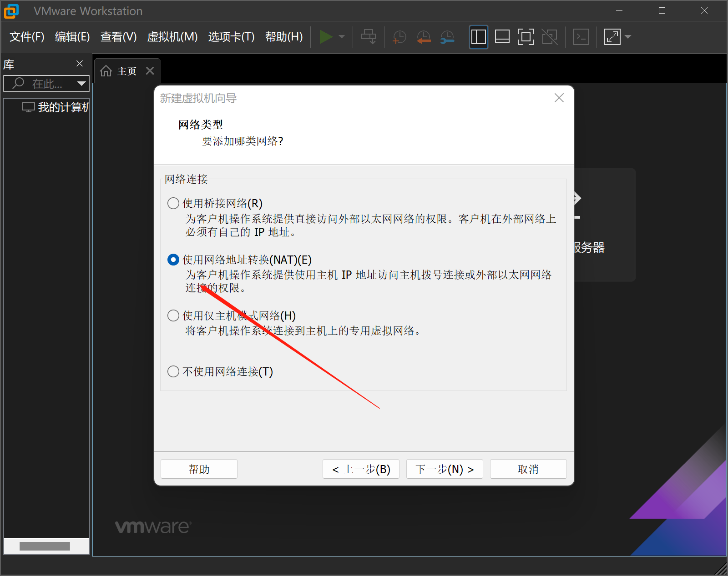
Task: Open the 虚拟机(M) menu
Action: point(172,37)
